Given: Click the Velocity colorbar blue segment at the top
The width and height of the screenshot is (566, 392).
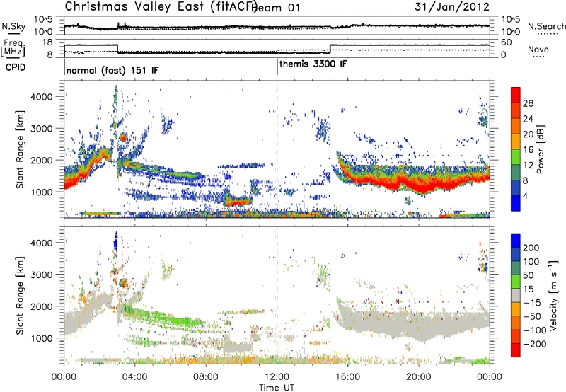Looking at the screenshot, I should click(x=516, y=241).
